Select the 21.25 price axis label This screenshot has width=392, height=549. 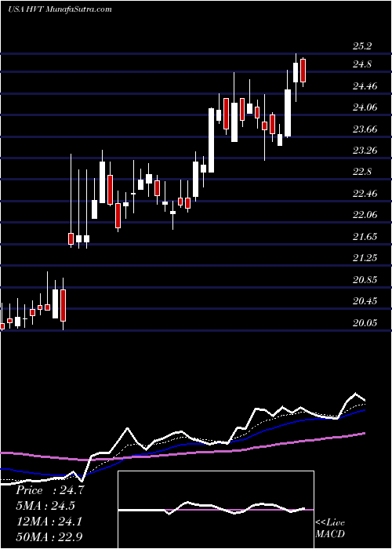coord(365,258)
